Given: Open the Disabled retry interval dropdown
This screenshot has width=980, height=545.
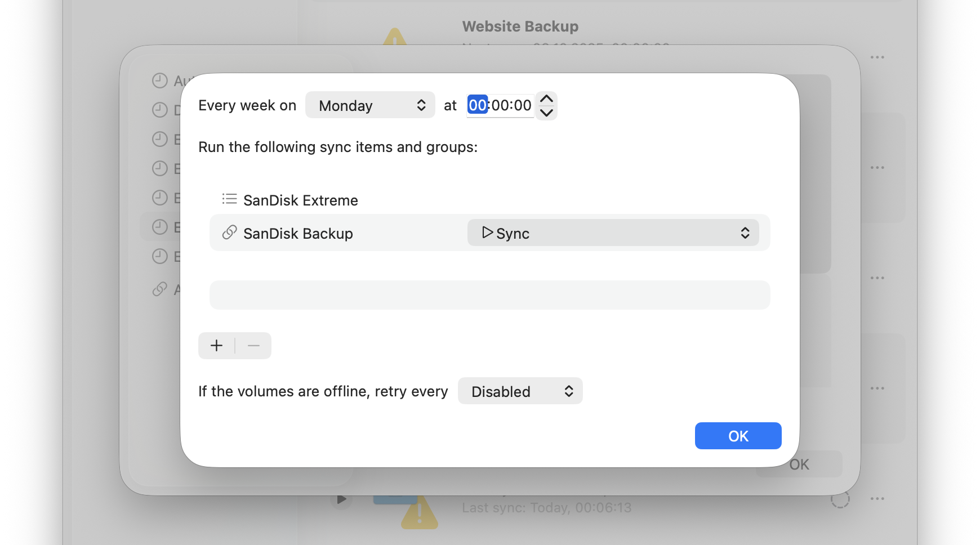Looking at the screenshot, I should click(520, 391).
